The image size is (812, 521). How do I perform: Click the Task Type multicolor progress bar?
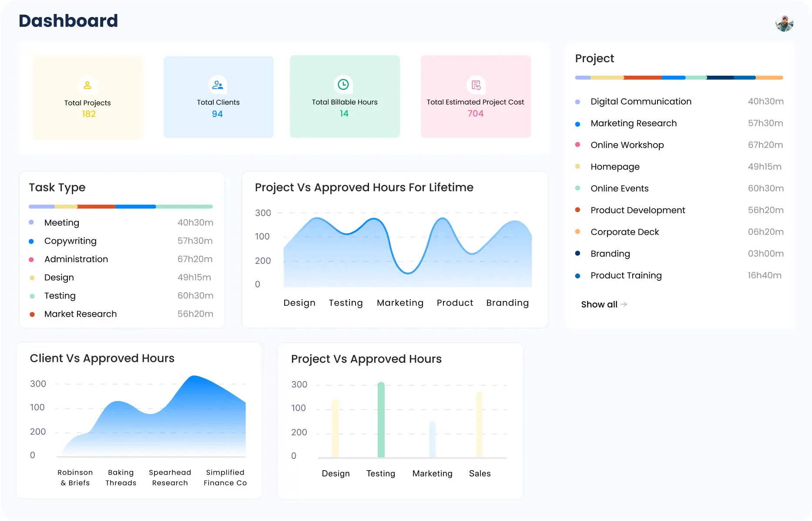tap(121, 207)
